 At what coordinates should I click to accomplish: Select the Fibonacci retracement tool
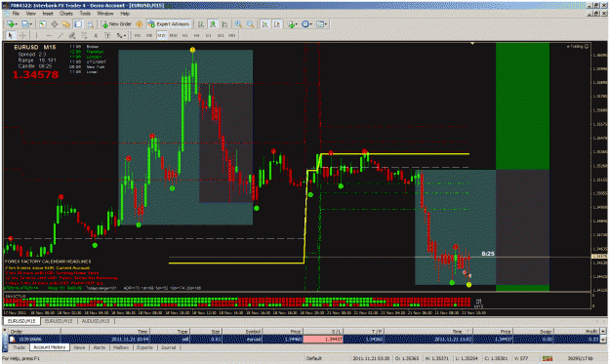(x=84, y=35)
